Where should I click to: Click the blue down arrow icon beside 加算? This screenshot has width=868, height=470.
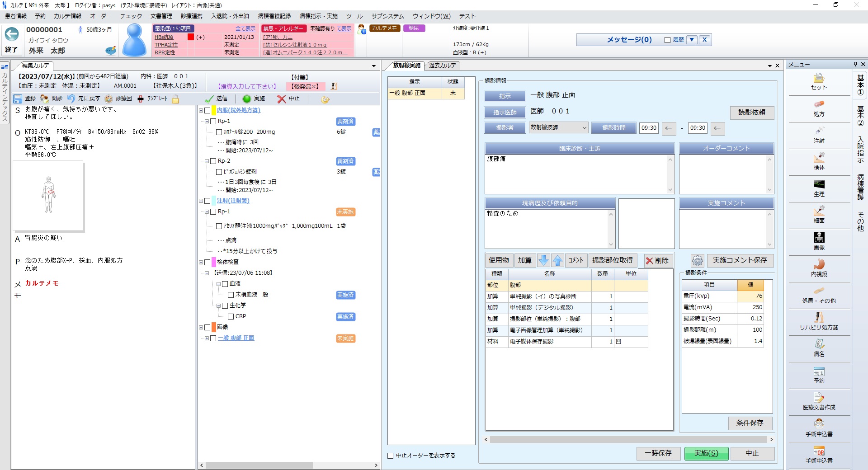544,260
